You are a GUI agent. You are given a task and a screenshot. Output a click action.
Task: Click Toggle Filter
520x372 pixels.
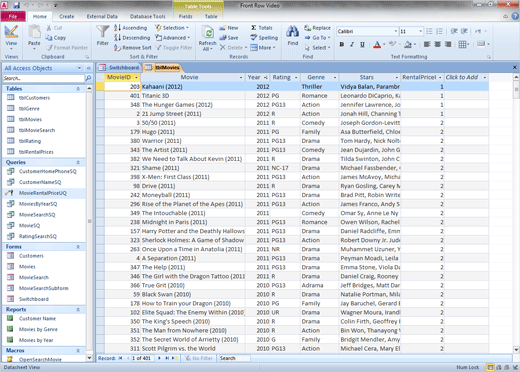click(x=174, y=48)
